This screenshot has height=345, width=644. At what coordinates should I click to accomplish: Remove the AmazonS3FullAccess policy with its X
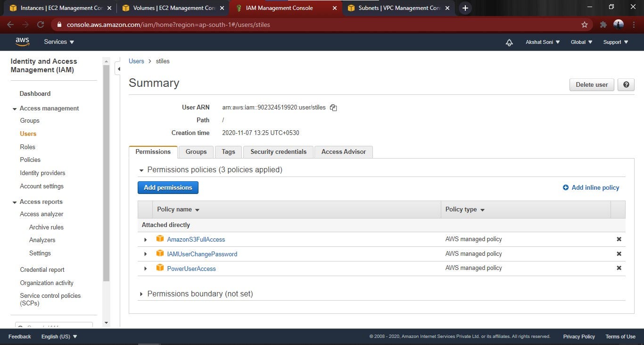click(x=619, y=239)
